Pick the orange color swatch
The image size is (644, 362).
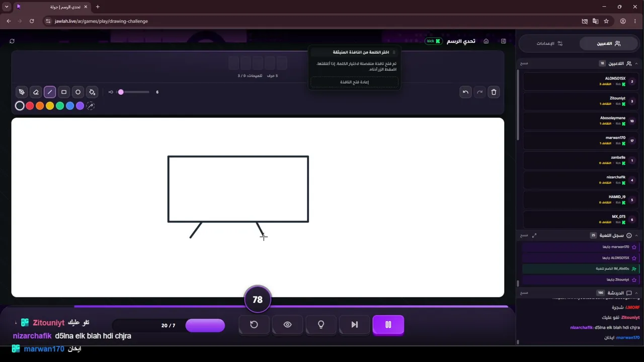click(x=40, y=106)
